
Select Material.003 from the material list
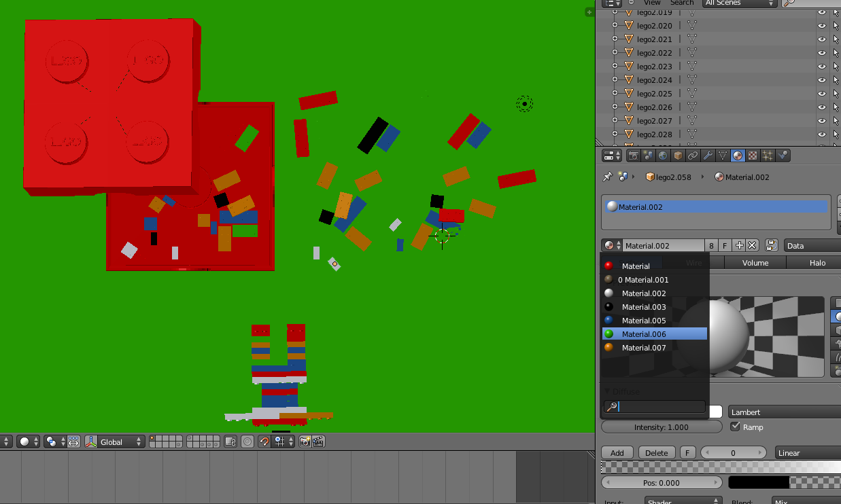point(655,306)
